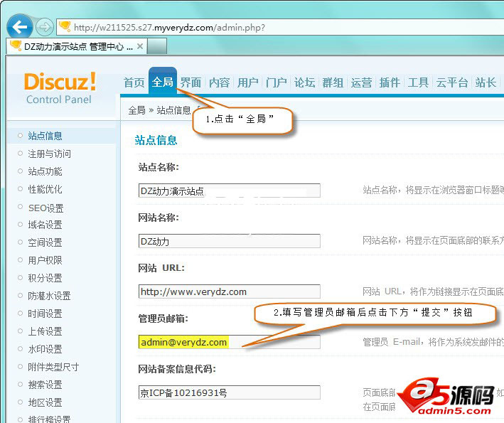The image size is (504, 423).
Task: Open 时间设置 sidebar item
Action: (45, 314)
